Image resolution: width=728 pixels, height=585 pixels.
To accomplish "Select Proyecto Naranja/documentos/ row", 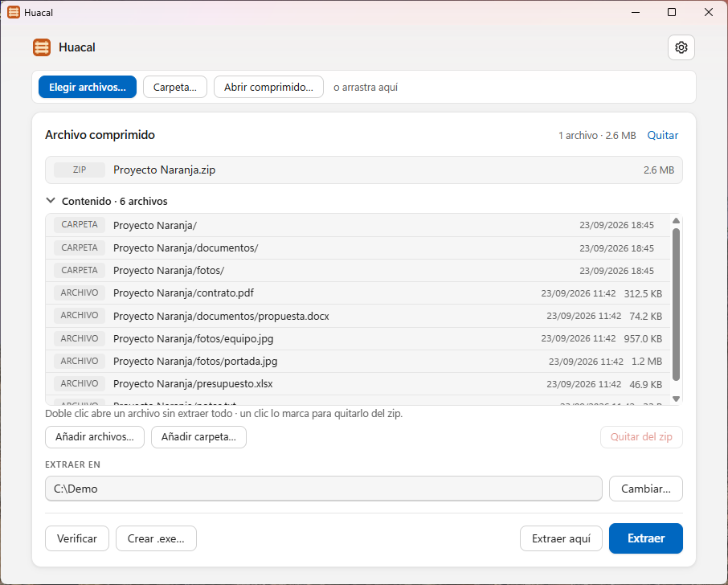I will point(358,248).
